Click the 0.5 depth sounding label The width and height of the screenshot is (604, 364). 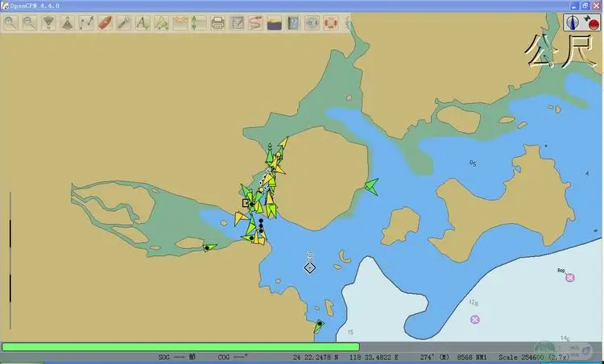[473, 163]
